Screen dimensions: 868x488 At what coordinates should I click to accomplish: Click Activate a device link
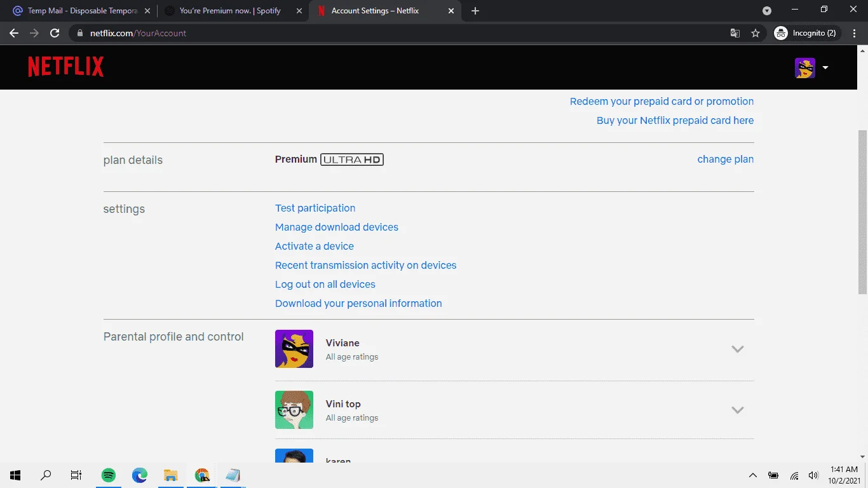click(315, 246)
